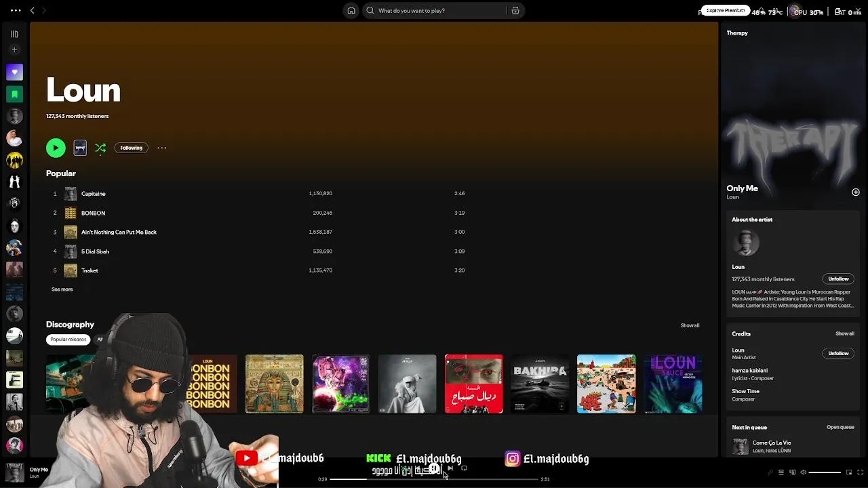Navigate back with the left arrow

coord(32,11)
